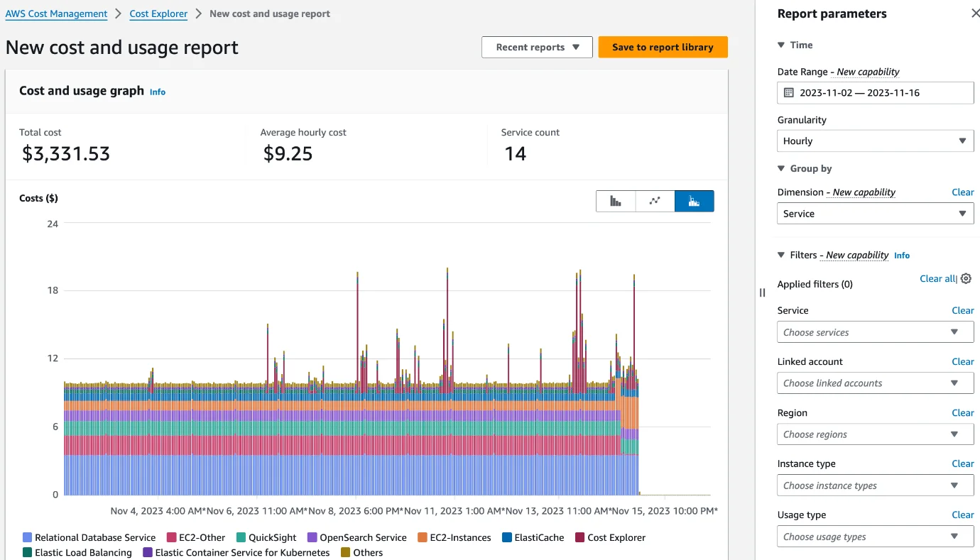Clear the Region filter
Image resolution: width=980 pixels, height=560 pixels.
coord(963,412)
